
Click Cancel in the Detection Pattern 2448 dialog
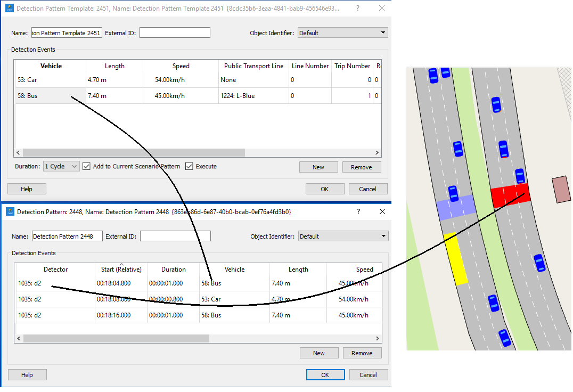click(369, 374)
